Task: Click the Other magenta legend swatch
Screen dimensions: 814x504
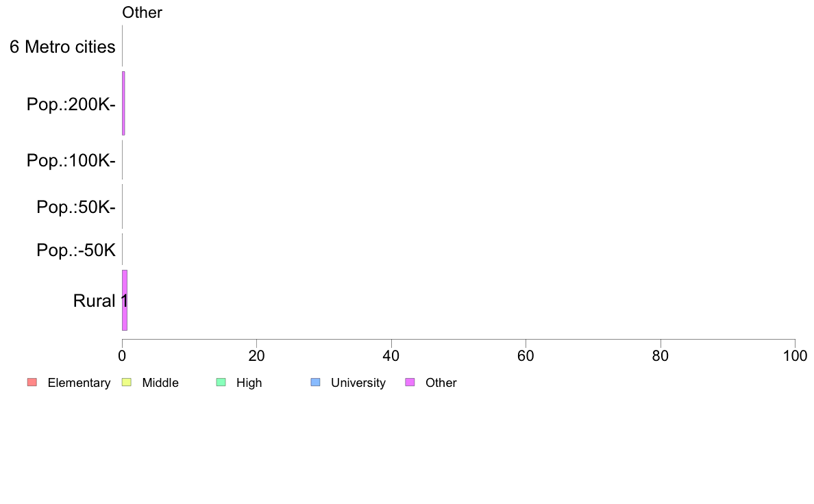Action: coord(410,383)
